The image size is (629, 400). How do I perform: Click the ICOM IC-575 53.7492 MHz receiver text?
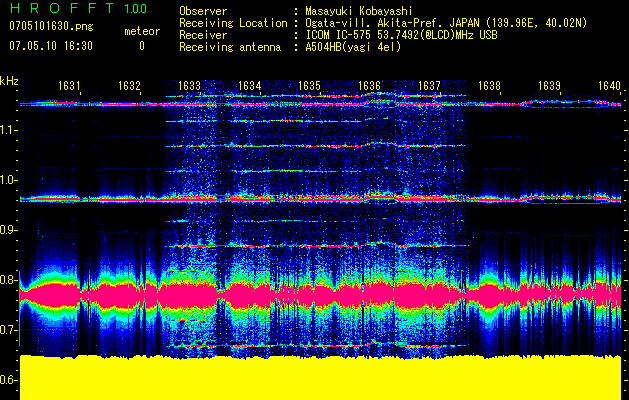pos(401,35)
